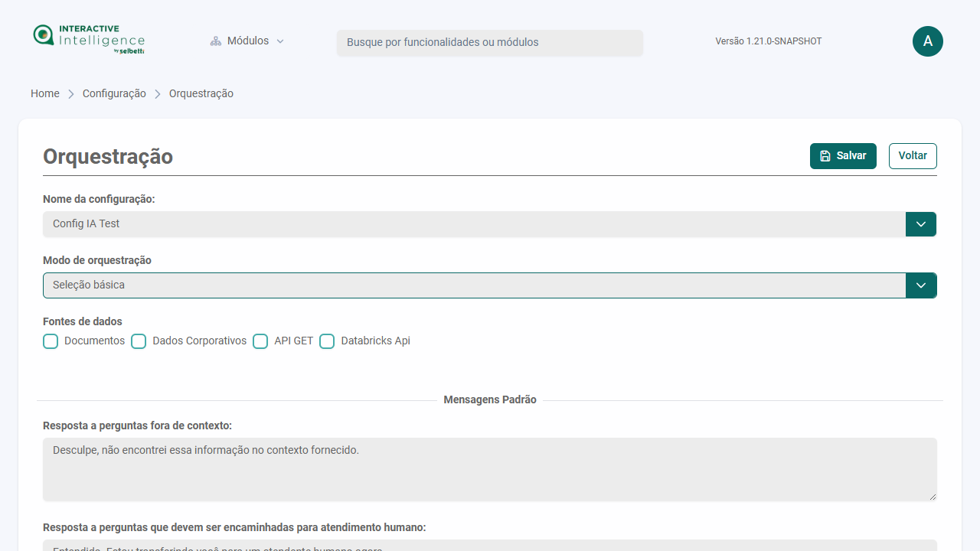Screen dimensions: 980x551
Task: Click the atendimento humano response label
Action: 234,527
